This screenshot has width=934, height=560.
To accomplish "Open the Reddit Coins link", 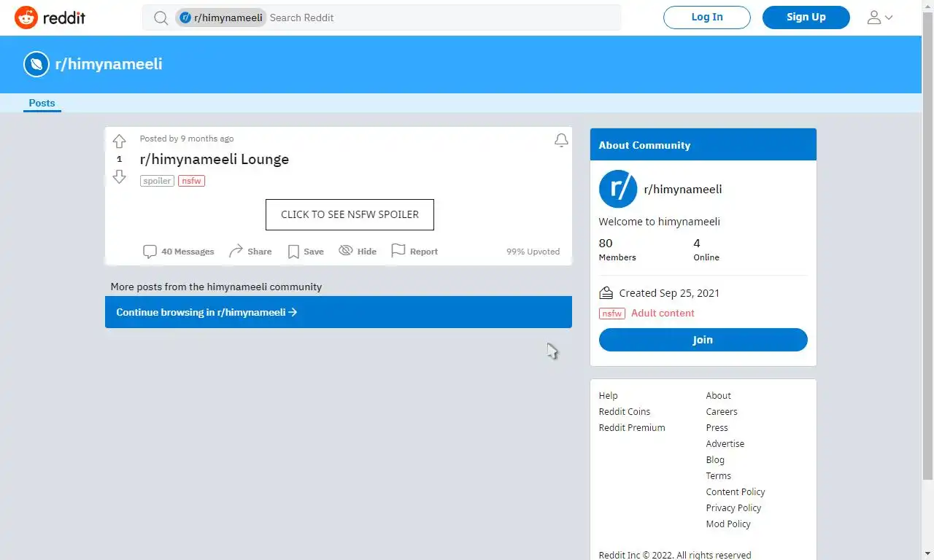I will 625,412.
